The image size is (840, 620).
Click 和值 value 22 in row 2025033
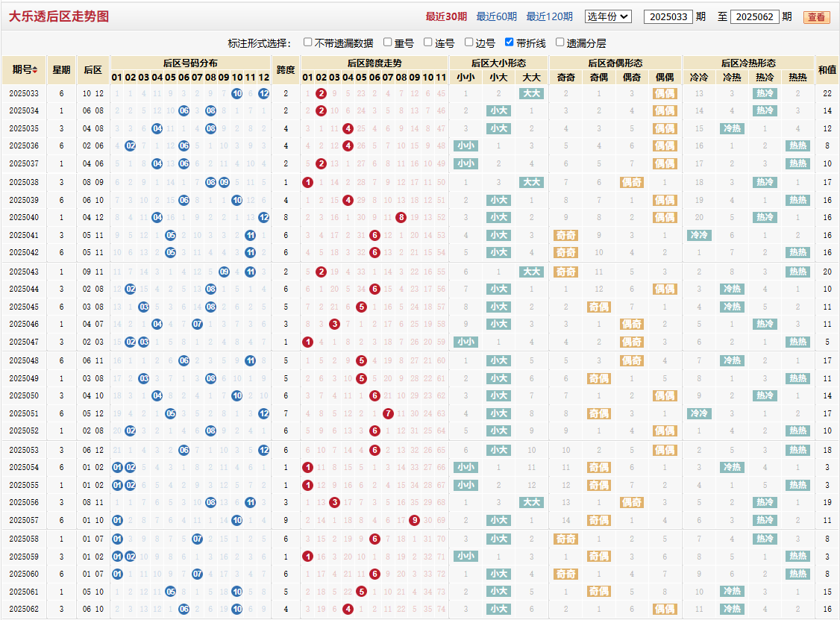click(827, 93)
